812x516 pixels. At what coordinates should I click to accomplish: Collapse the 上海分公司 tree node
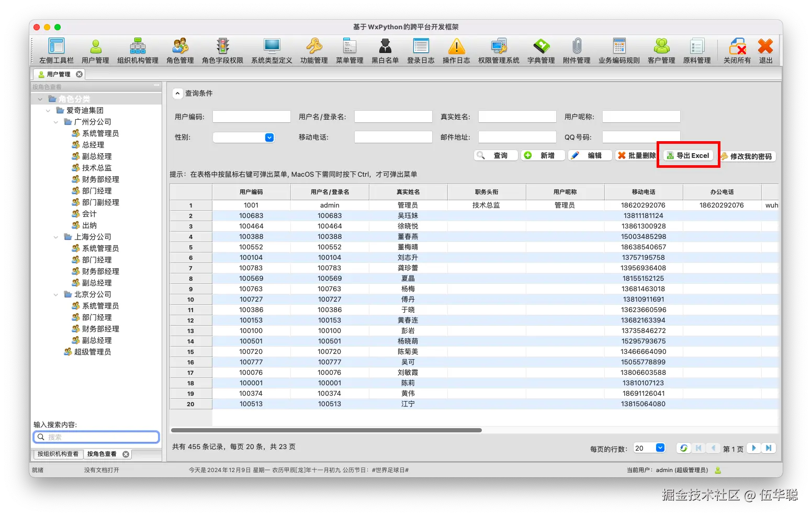click(56, 237)
